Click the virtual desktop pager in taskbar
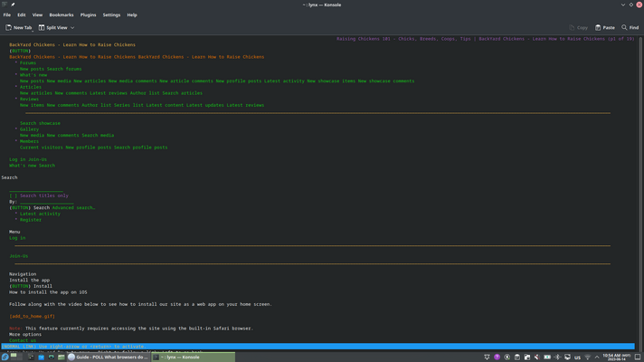This screenshot has height=362, width=644. coord(17,357)
